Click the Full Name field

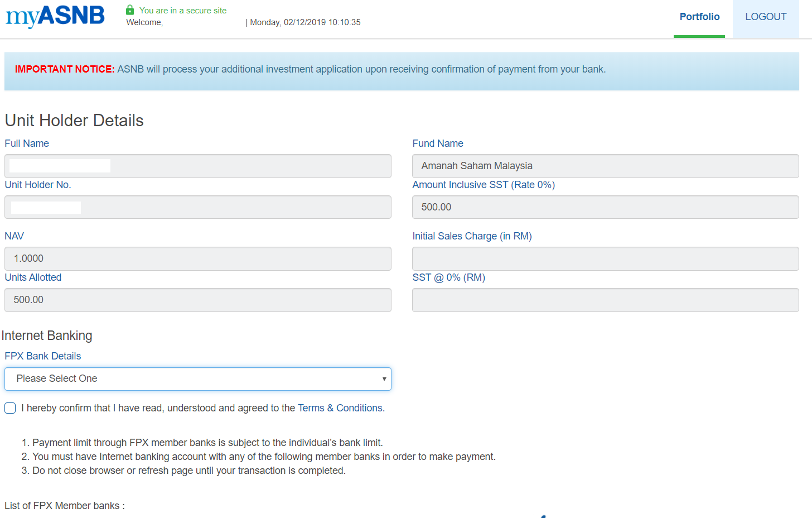point(198,166)
